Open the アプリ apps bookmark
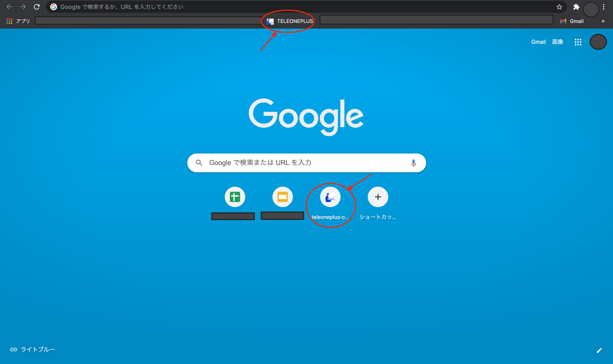The height and width of the screenshot is (364, 613). [18, 21]
